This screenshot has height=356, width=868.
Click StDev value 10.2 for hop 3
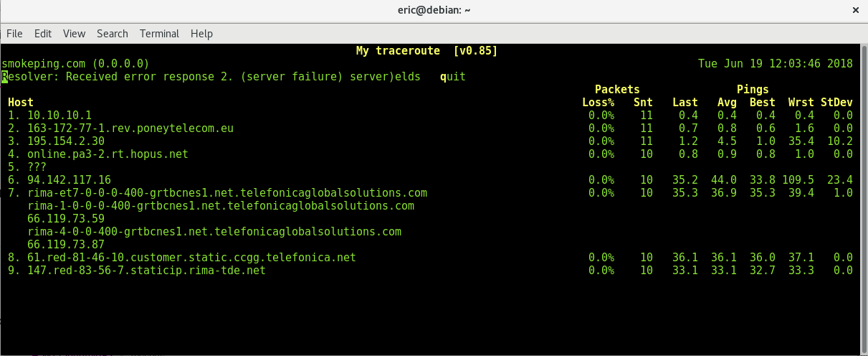840,141
